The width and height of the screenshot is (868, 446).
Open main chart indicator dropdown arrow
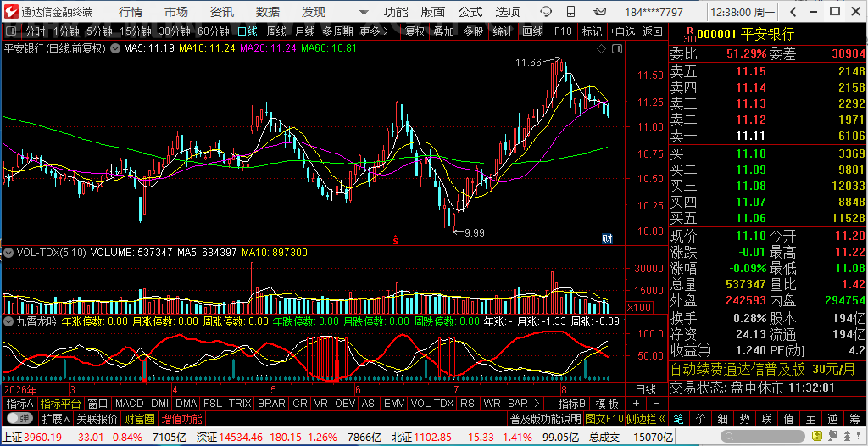point(115,49)
